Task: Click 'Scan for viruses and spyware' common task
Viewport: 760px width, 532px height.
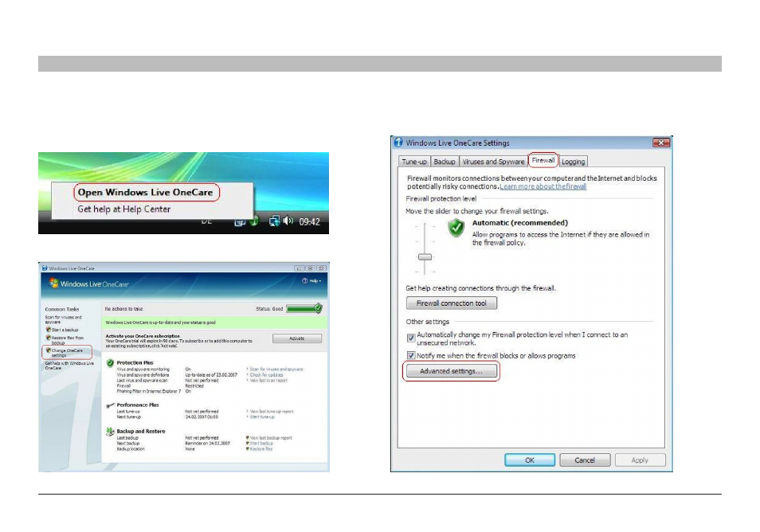Action: point(63,319)
